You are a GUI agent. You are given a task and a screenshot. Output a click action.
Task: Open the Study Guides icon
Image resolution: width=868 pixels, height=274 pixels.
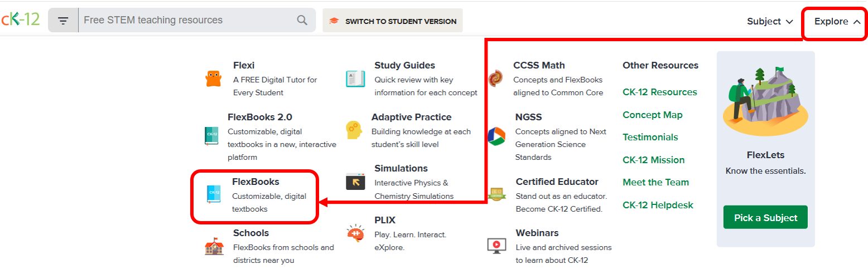point(355,79)
